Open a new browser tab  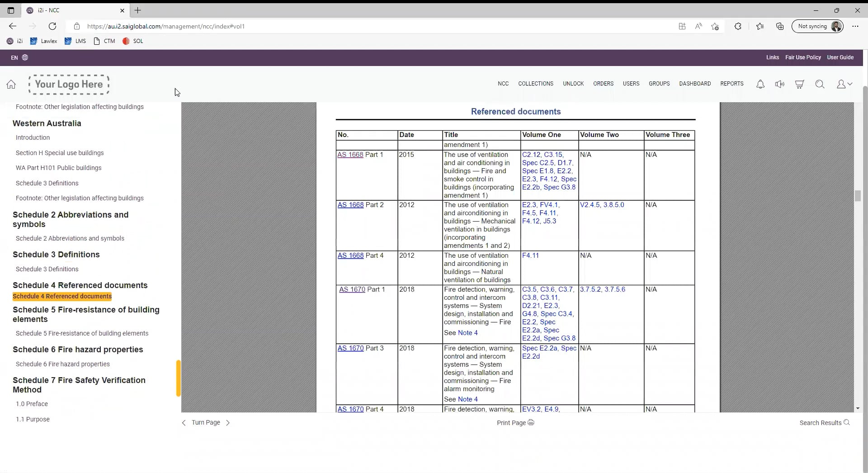tap(138, 10)
